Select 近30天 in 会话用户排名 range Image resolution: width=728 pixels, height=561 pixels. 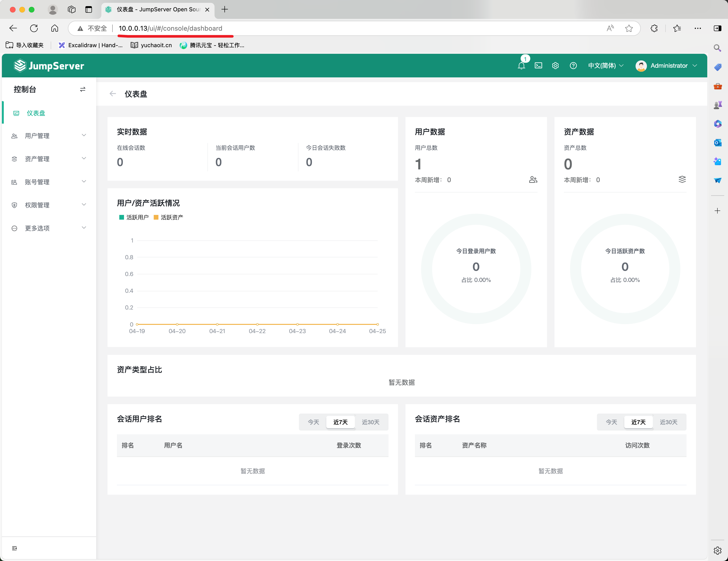tap(370, 422)
